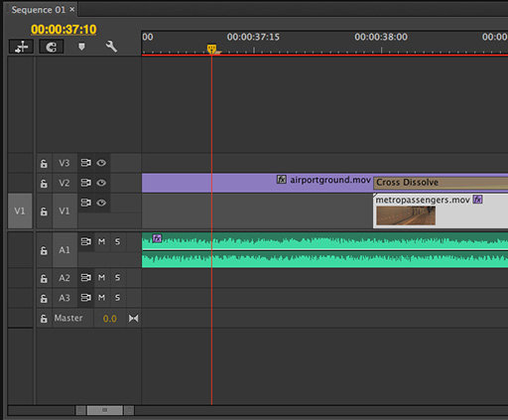Mute audio track A3

tap(101, 298)
